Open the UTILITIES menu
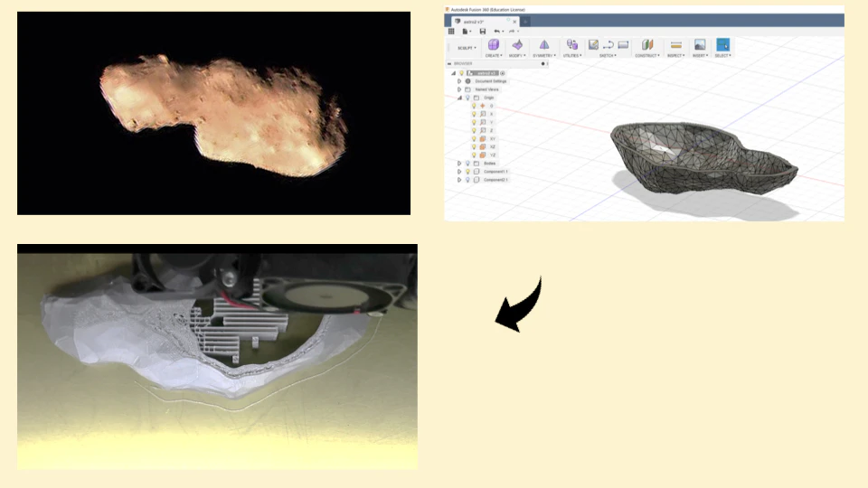Screen dimensions: 868x488 click(x=572, y=56)
